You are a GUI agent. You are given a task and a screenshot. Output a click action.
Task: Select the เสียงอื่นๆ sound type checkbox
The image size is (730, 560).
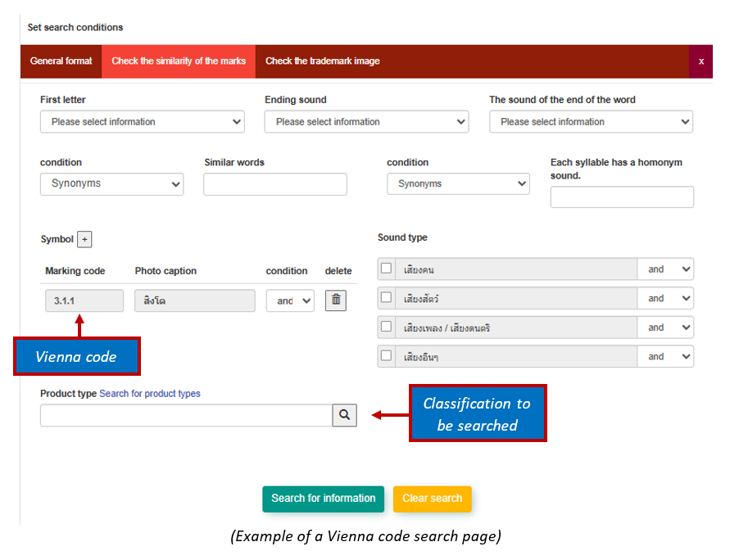386,356
